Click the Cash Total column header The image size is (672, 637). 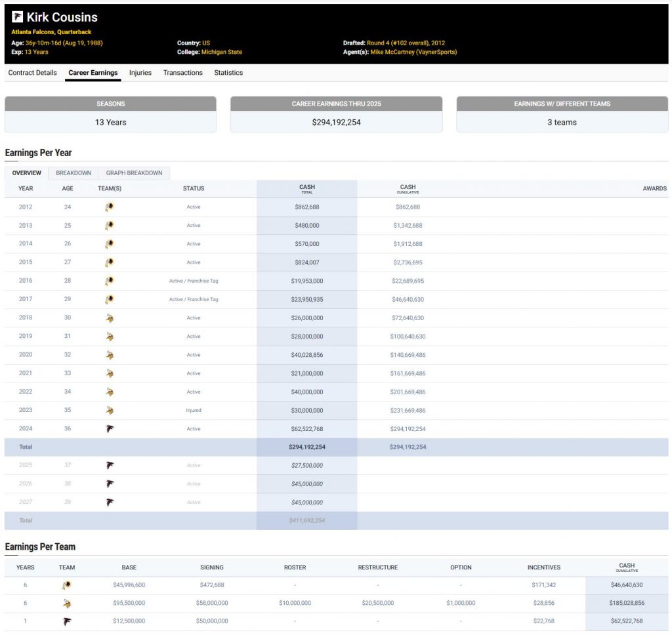(x=306, y=189)
